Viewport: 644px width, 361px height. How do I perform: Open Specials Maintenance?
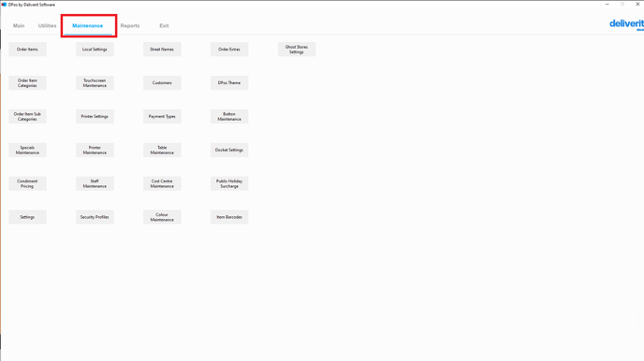click(27, 151)
